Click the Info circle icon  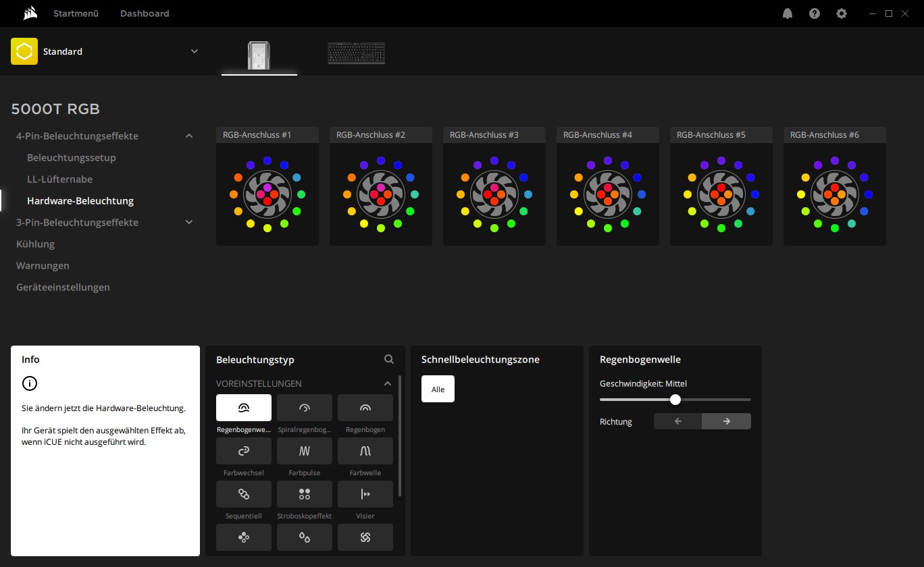coord(30,383)
